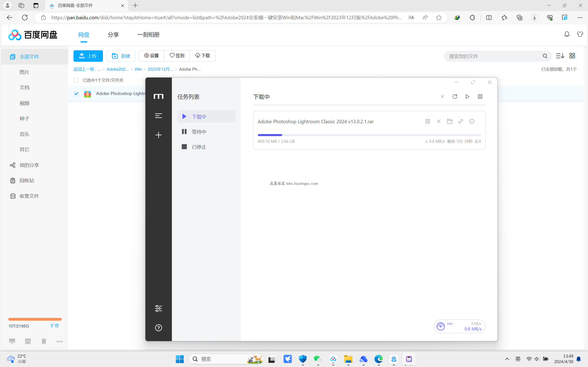Viewport: 588px width, 367px height.
Task: Select 视频 in sidebar
Action: point(24,103)
